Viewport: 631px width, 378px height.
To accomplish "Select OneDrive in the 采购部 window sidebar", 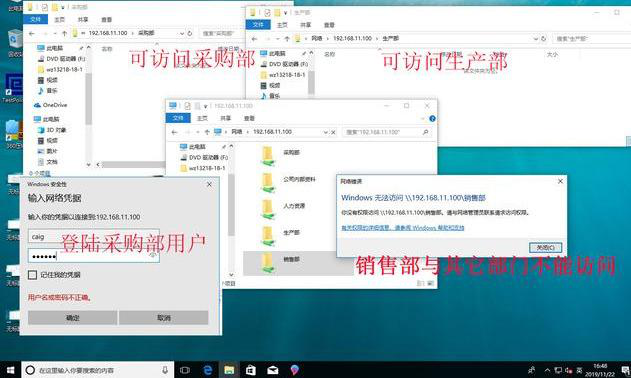I will pyautogui.click(x=50, y=105).
